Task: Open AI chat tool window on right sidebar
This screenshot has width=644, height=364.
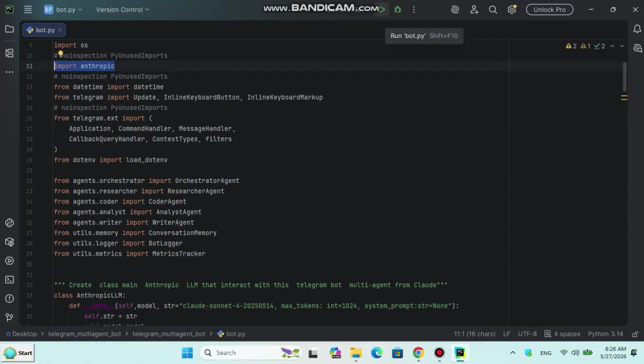Action: (x=637, y=48)
